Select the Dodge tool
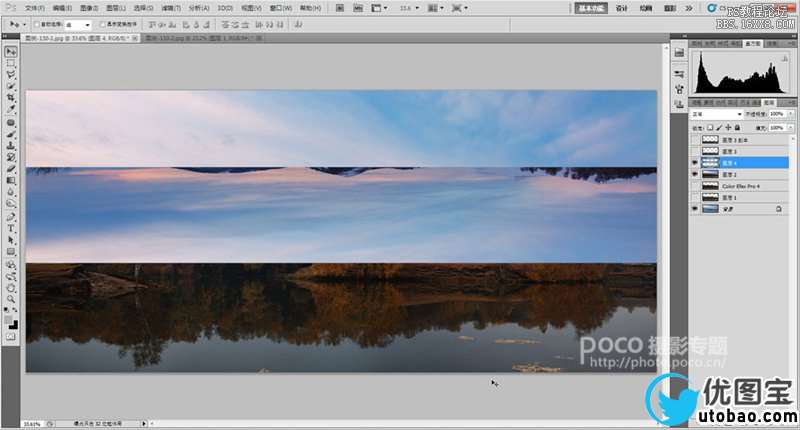 (11, 203)
